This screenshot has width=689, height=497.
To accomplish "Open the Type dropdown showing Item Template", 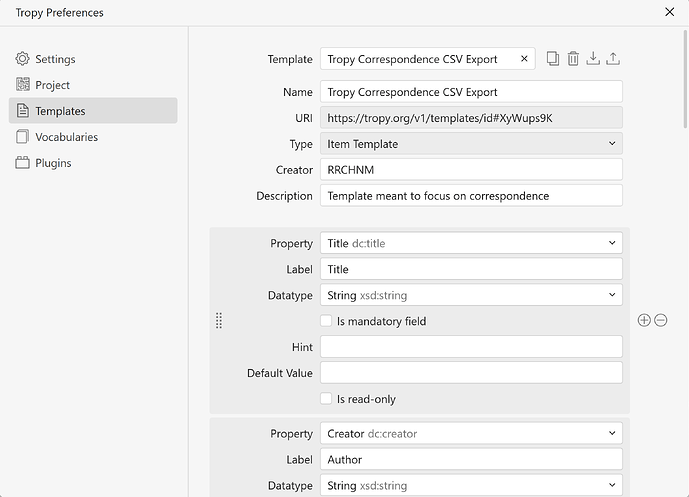I will pyautogui.click(x=471, y=144).
